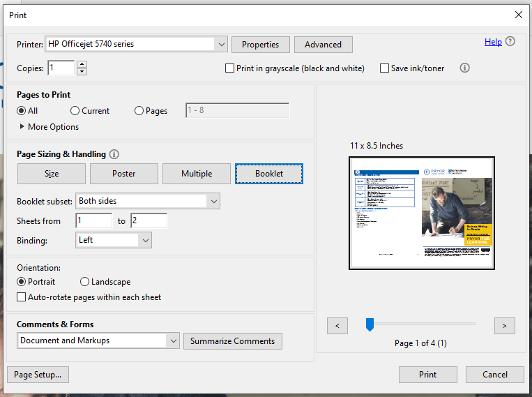This screenshot has height=397, width=532.
Task: Select the Current page radio button
Action: point(75,110)
